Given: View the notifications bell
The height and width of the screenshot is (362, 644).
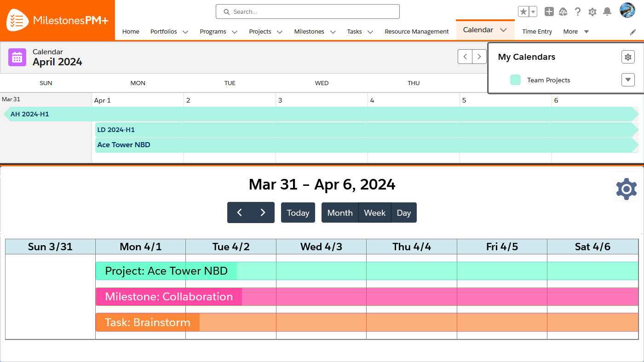Looking at the screenshot, I should coord(607,11).
